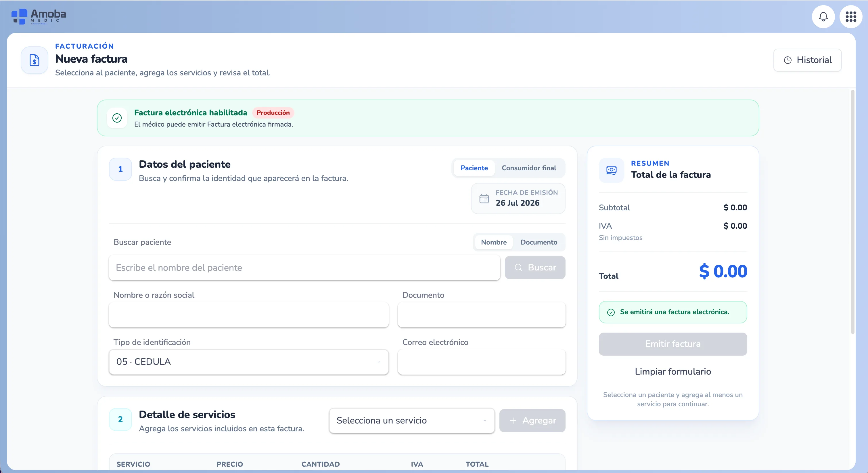The width and height of the screenshot is (868, 473).
Task: Click the Amoba Medic logo
Action: pos(39,16)
